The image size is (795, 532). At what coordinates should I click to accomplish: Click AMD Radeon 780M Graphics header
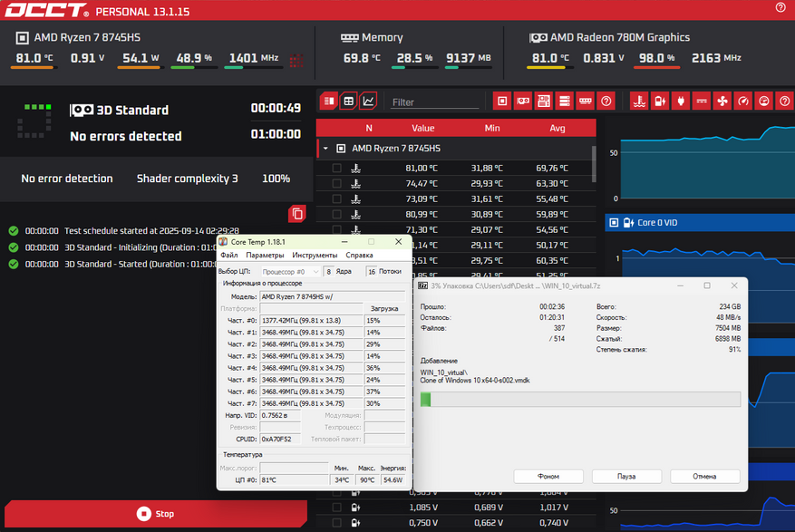coord(619,37)
